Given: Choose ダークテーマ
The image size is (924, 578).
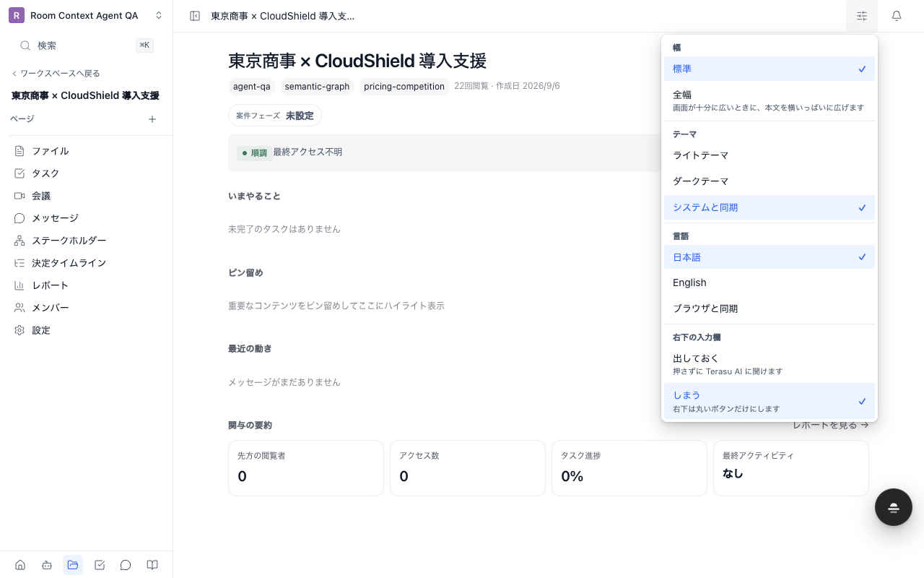Looking at the screenshot, I should (770, 181).
